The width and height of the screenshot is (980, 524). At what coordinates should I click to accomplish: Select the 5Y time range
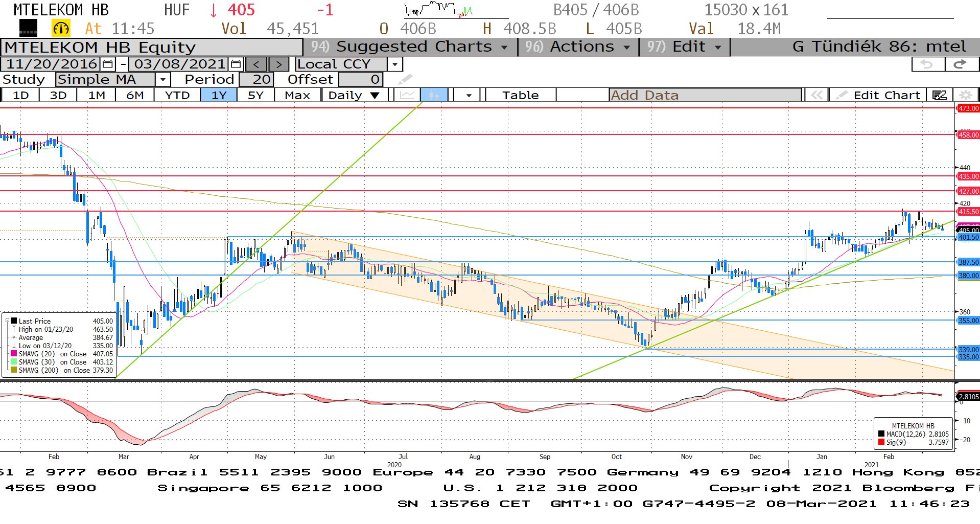point(255,95)
